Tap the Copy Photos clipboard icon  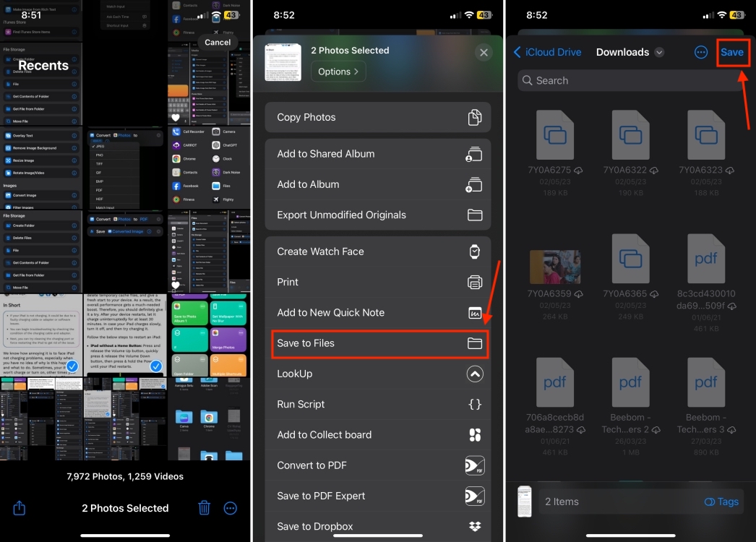475,117
